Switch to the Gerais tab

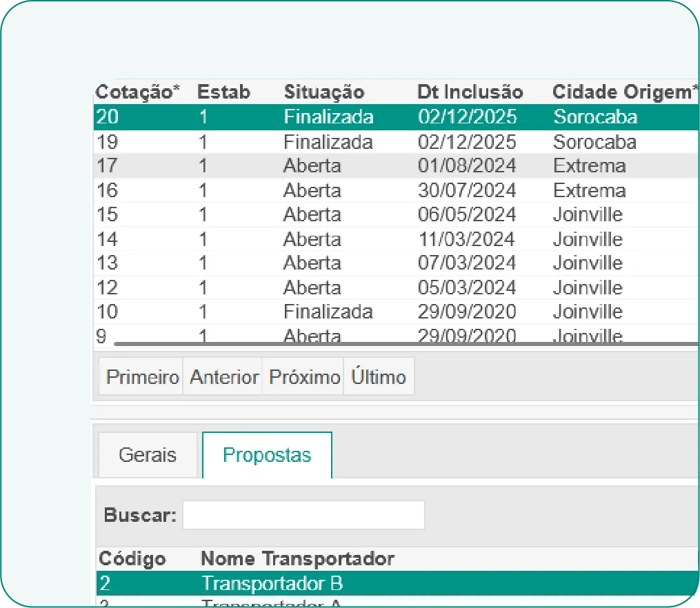[147, 455]
